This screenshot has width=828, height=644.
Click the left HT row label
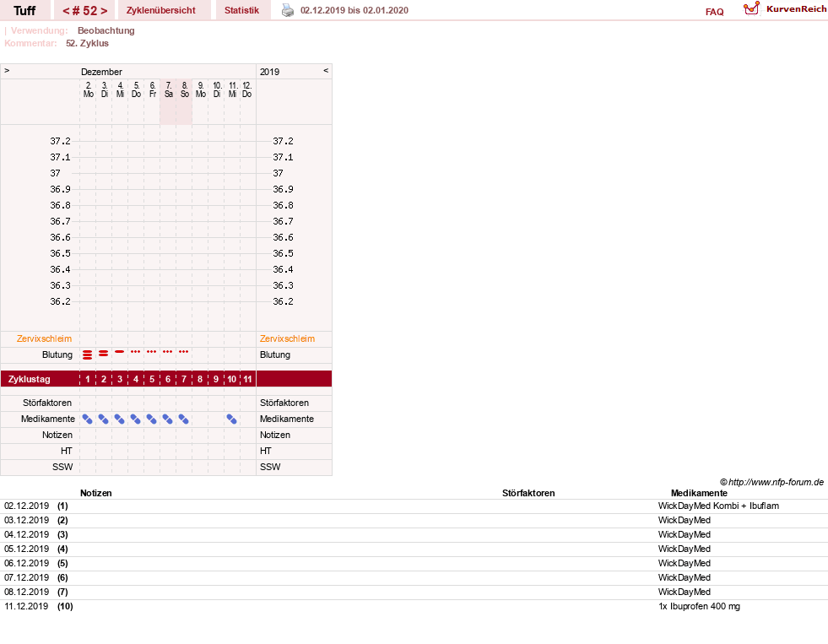pyautogui.click(x=66, y=451)
